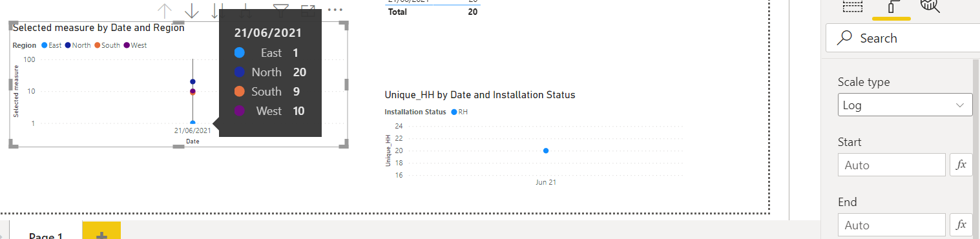
Task: Open the fx button beside End
Action: (x=961, y=225)
